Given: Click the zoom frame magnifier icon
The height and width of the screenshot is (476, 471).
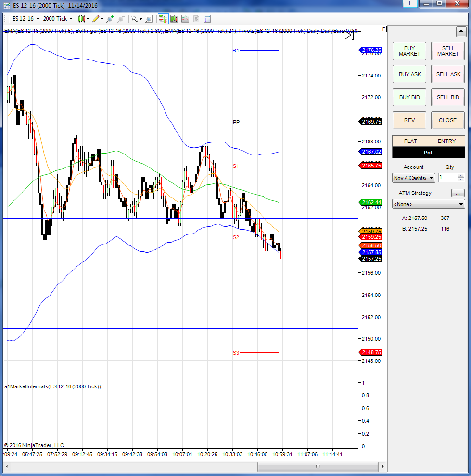Looking at the screenshot, I should [149, 19].
